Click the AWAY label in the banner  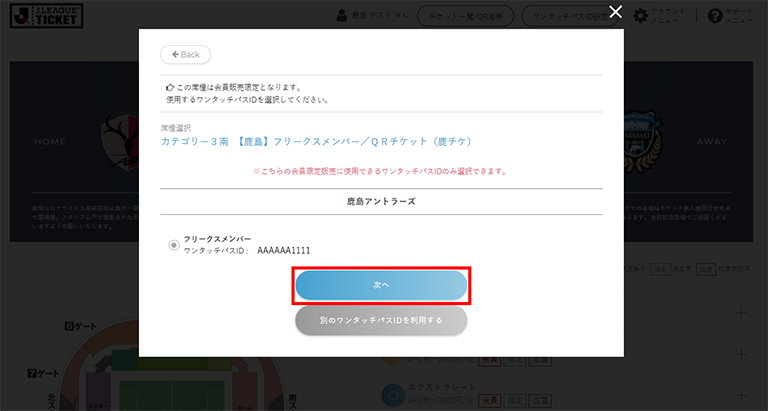pos(712,142)
